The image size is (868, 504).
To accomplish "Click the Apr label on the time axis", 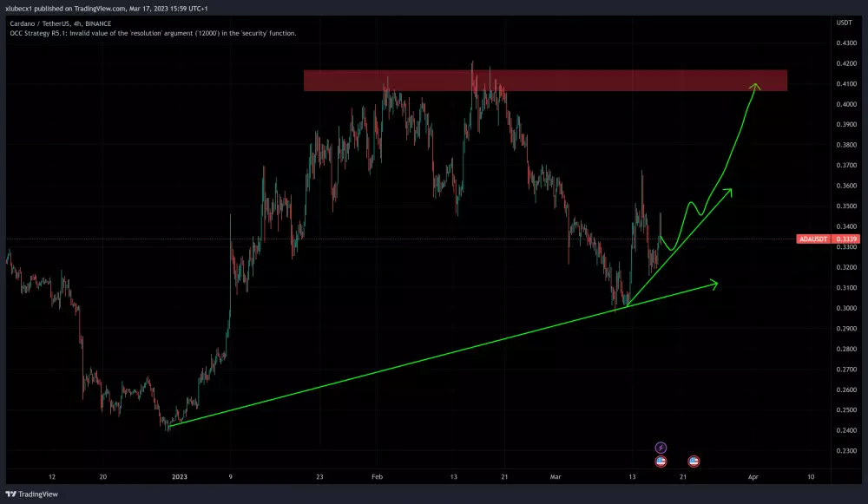I will click(753, 477).
